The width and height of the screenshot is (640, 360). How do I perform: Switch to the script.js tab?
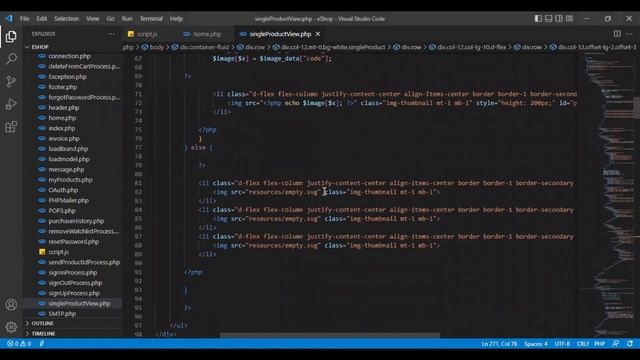[x=147, y=34]
